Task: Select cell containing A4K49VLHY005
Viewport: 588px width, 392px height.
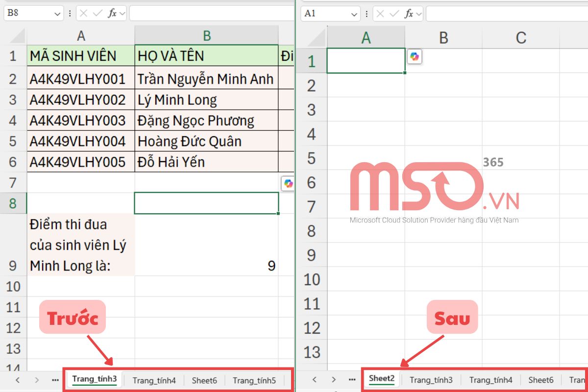Action: click(x=81, y=162)
